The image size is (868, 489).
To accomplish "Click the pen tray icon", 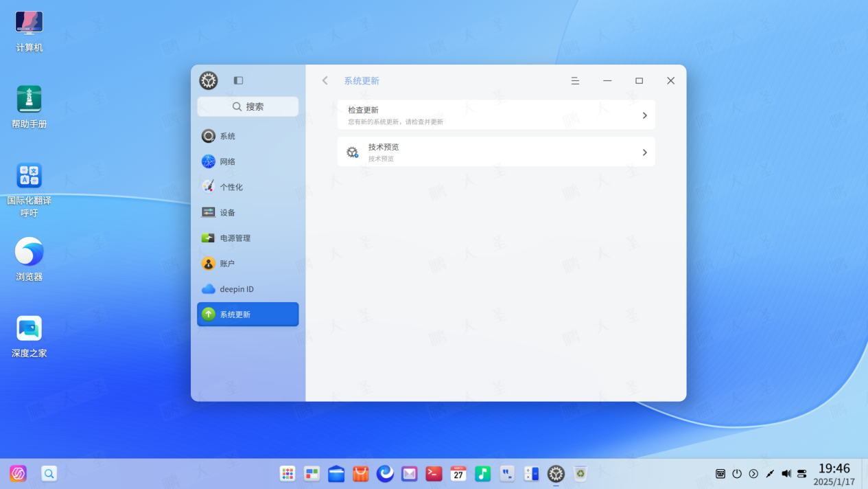I will 770,473.
